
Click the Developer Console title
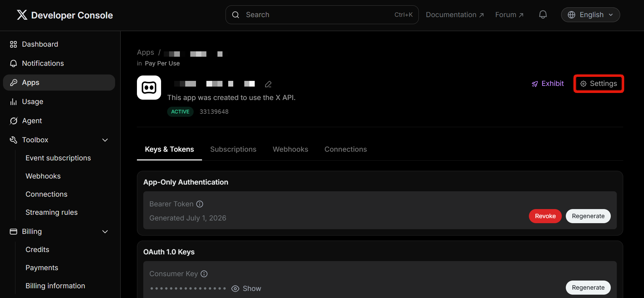pos(72,15)
